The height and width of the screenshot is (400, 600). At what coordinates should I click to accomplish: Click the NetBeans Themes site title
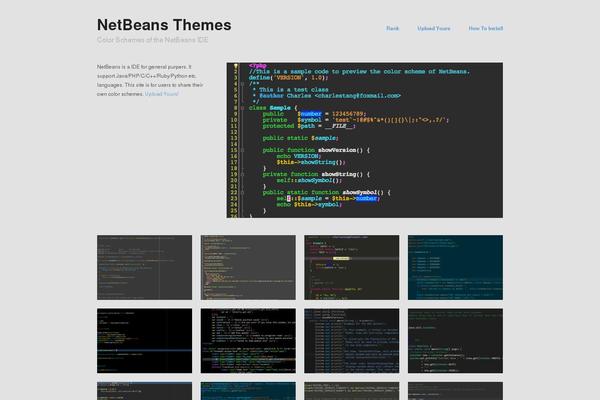pos(164,25)
